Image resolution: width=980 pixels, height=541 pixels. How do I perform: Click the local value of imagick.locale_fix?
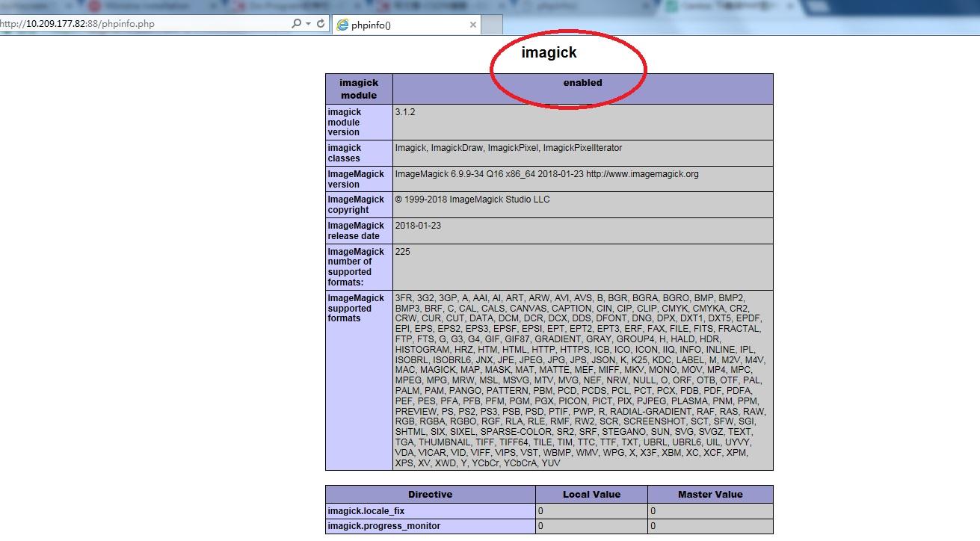(x=591, y=511)
